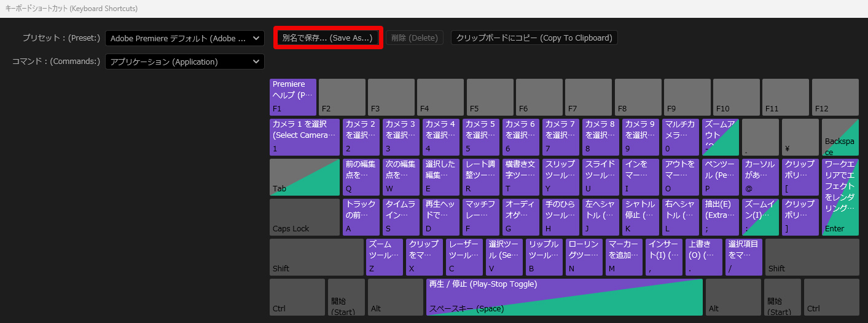
Task: Select the 9 key, Camera 9
Action: point(641,137)
